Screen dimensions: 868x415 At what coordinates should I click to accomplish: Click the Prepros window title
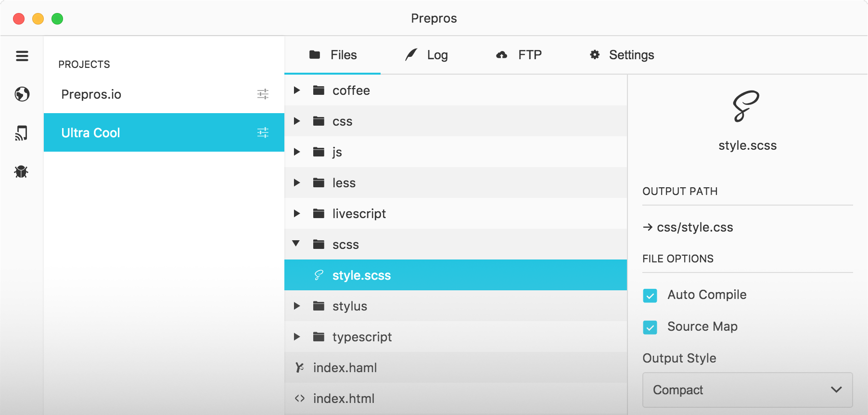434,18
